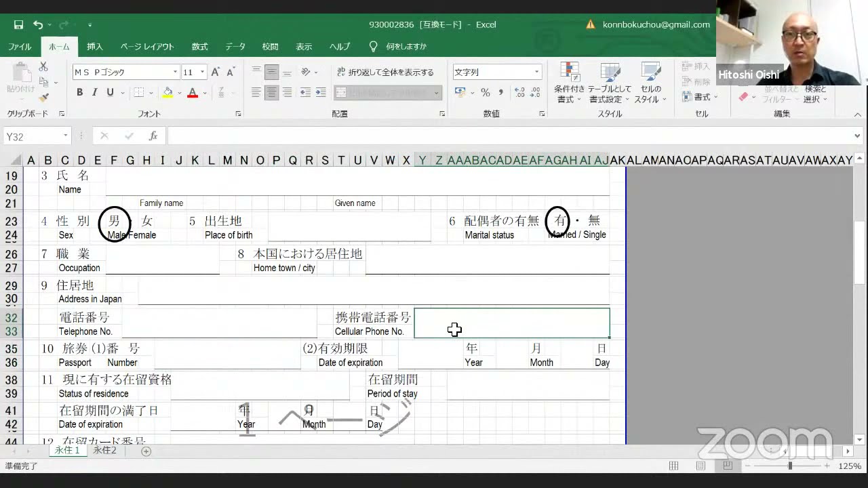Zoom in with the plus icon in status bar
This screenshot has width=868, height=488.
(x=828, y=466)
